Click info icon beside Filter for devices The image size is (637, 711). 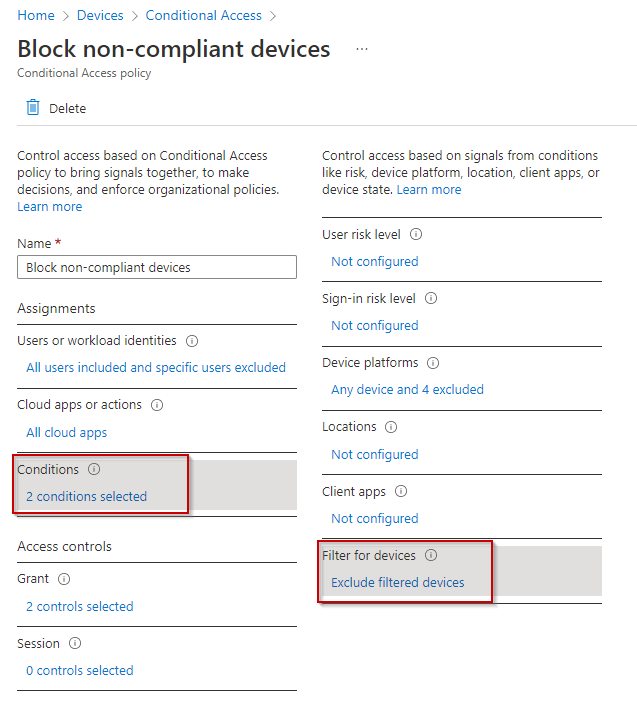coord(431,555)
